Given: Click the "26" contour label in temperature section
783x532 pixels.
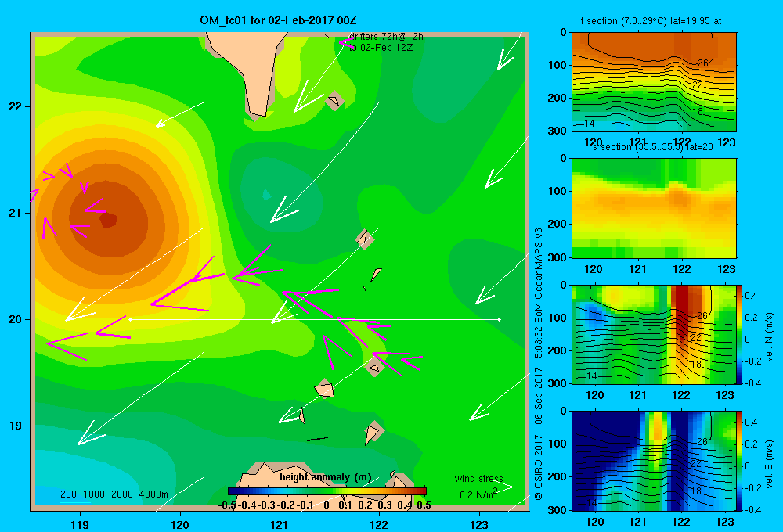Looking at the screenshot, I should pos(702,63).
